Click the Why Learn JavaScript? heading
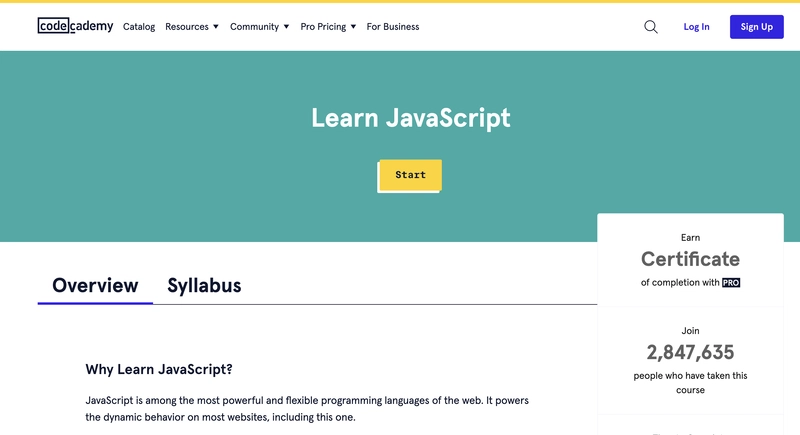 pyautogui.click(x=159, y=369)
